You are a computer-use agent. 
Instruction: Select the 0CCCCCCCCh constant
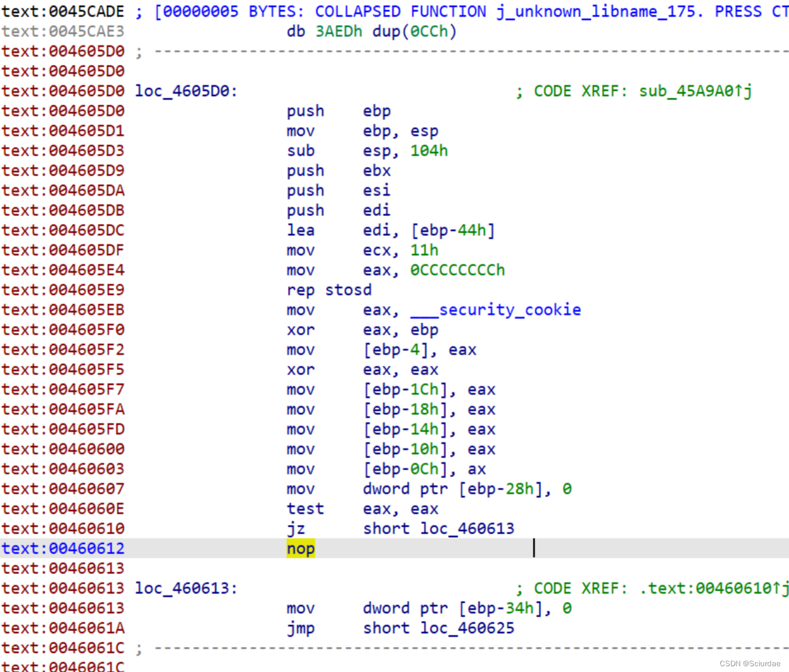coord(458,270)
